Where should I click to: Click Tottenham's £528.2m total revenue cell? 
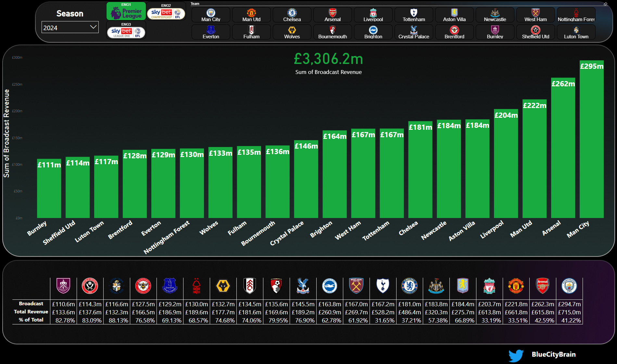pos(383,312)
